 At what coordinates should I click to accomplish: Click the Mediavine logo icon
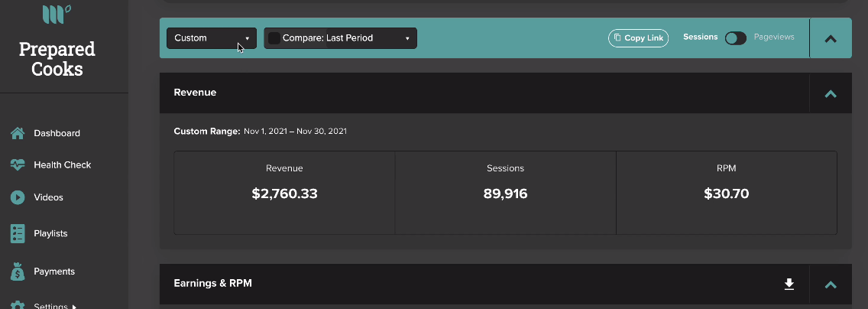(57, 14)
